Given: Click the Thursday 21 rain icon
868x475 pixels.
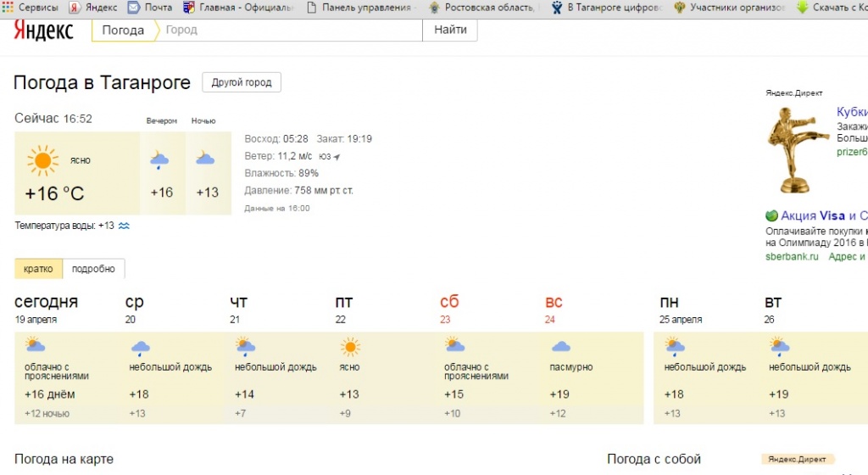Looking at the screenshot, I should pos(245,347).
